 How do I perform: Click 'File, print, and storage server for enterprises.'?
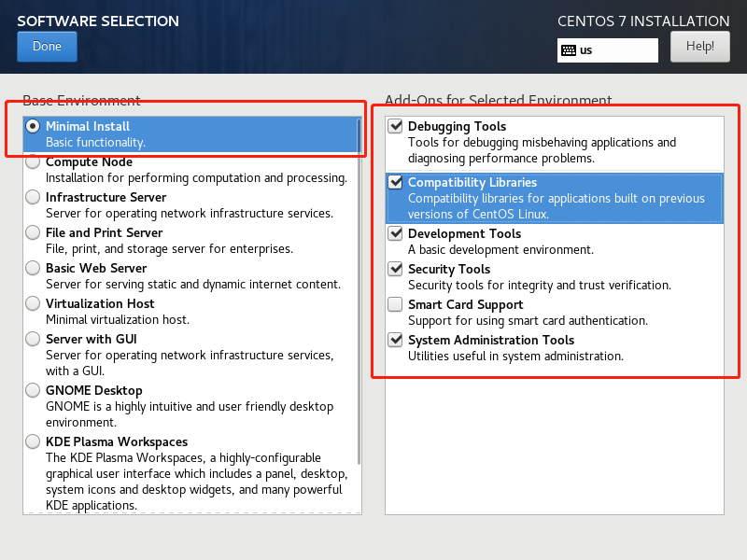(x=169, y=248)
